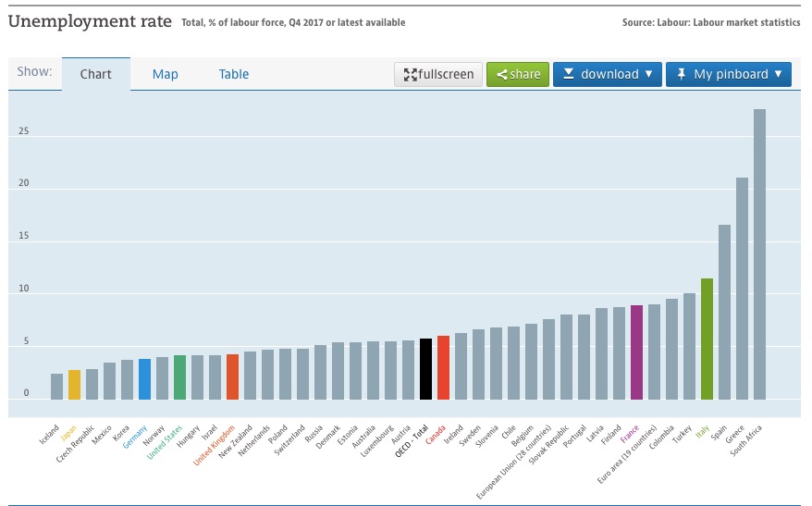Screen dimensions: 812x506
Task: Click the fullscreen expand icon
Action: (411, 75)
